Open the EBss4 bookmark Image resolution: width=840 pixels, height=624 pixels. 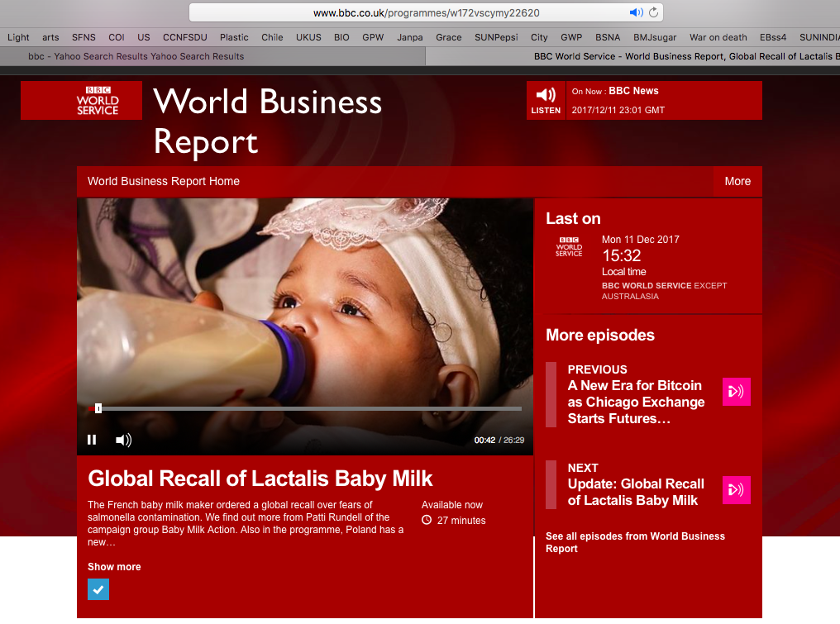point(773,37)
